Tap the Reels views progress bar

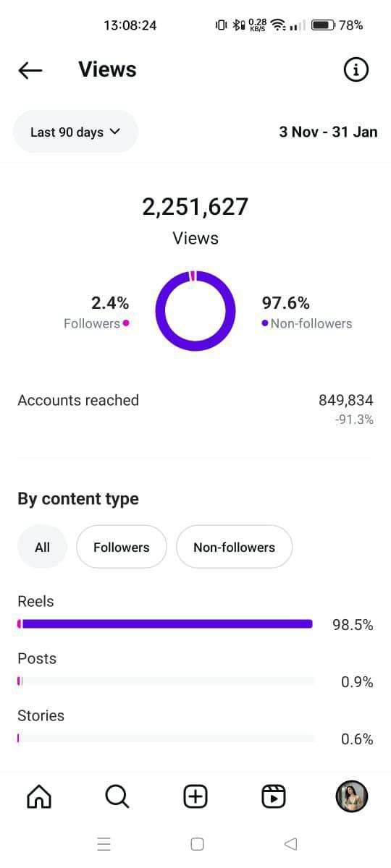pos(165,624)
